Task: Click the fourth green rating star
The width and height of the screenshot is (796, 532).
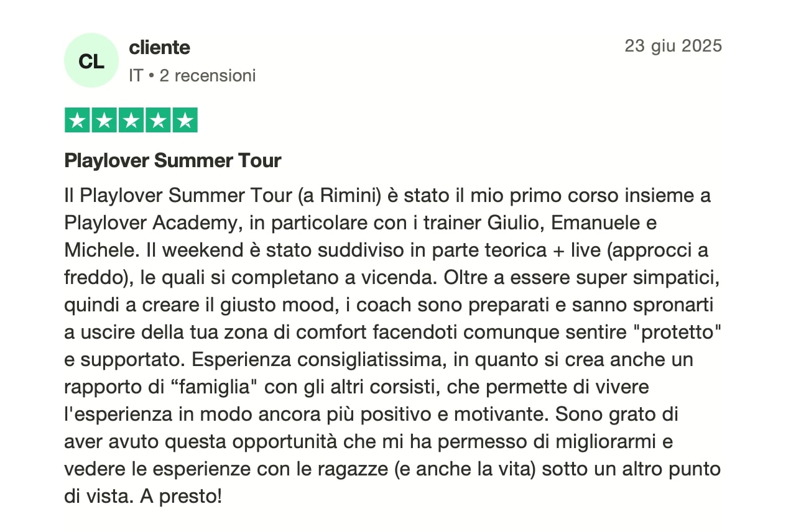Action: 158,120
